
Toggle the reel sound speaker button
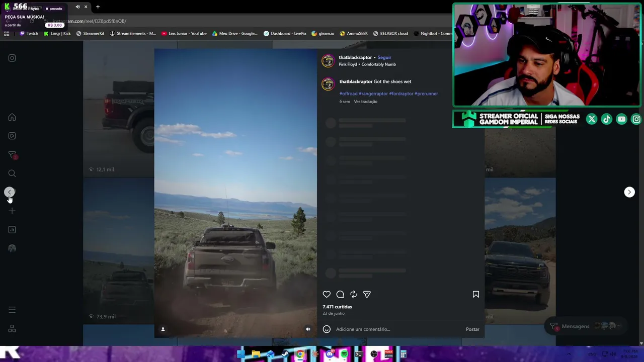[x=308, y=329]
